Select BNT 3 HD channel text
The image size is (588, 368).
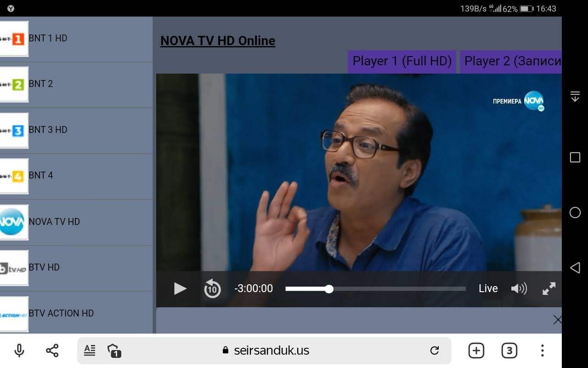48,130
